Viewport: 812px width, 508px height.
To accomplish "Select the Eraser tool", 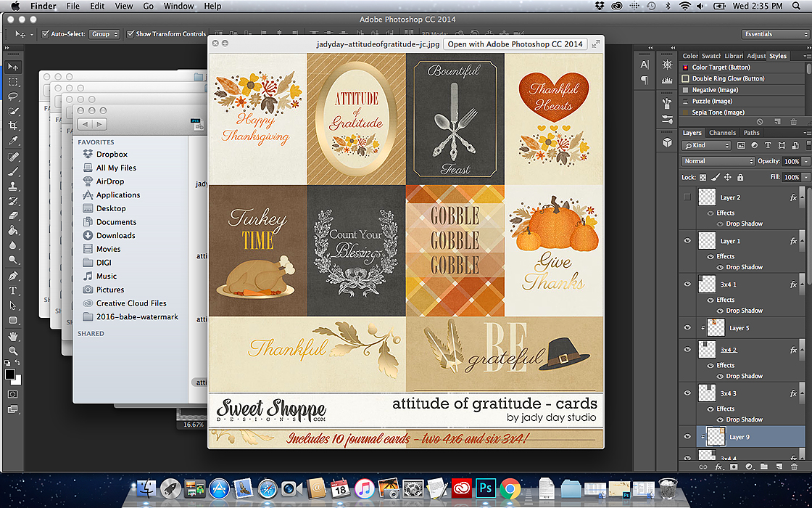I will (x=13, y=216).
